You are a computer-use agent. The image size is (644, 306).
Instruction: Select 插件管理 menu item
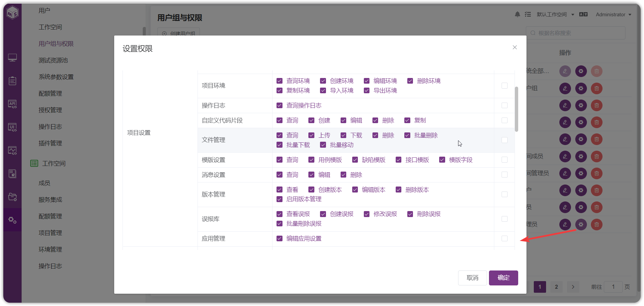coord(50,143)
